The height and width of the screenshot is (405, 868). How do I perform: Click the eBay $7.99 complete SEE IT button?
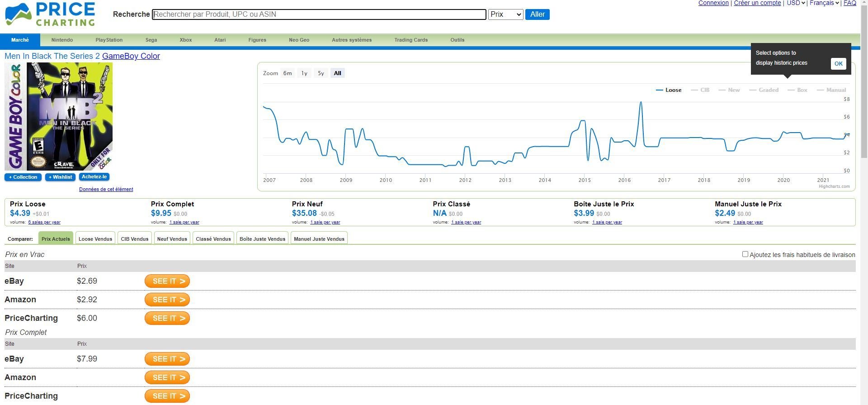pos(167,359)
